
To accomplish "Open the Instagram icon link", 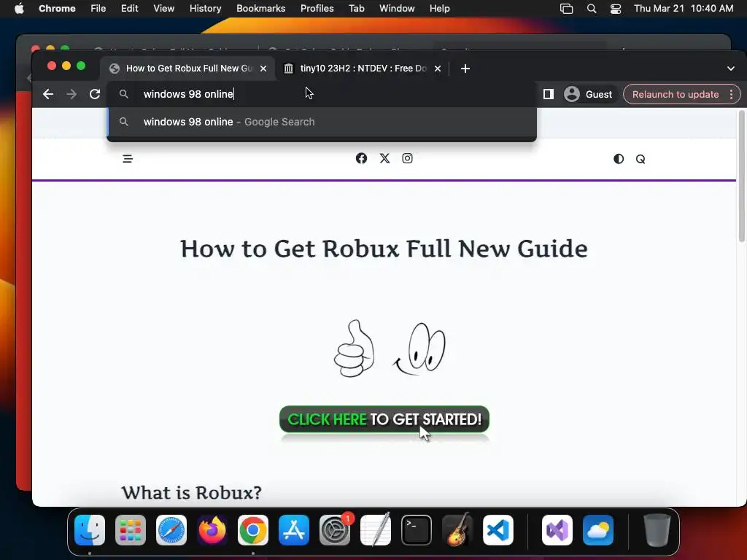I will click(x=407, y=158).
